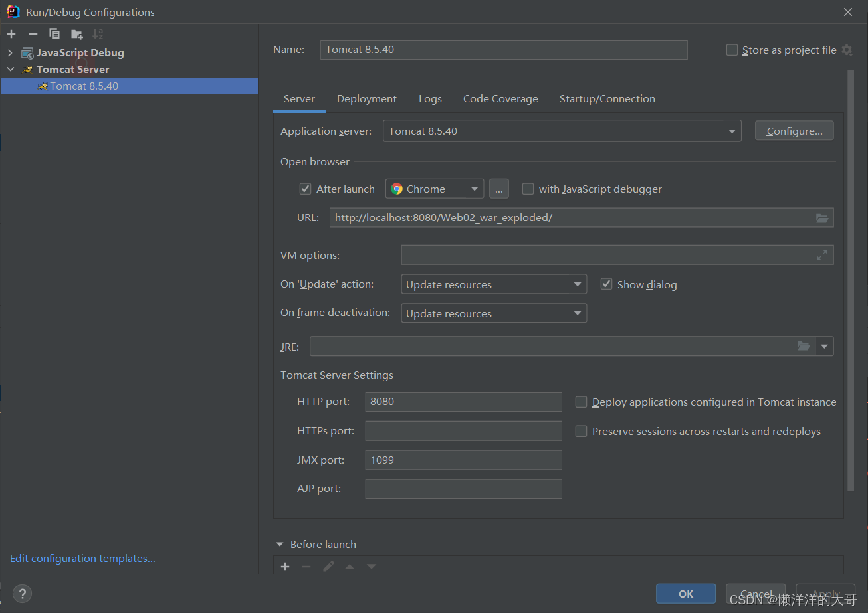Click the Before launch move up arrow
This screenshot has height=613, width=868.
pos(350,567)
